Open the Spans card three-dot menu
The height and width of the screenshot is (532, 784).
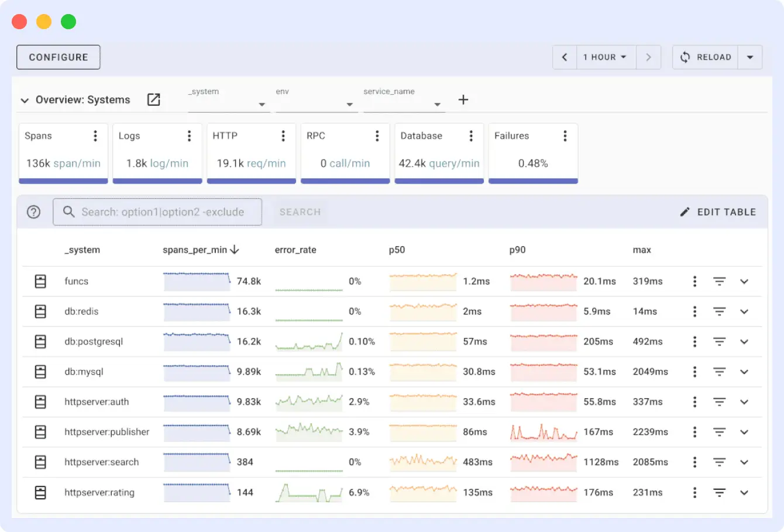tap(95, 136)
